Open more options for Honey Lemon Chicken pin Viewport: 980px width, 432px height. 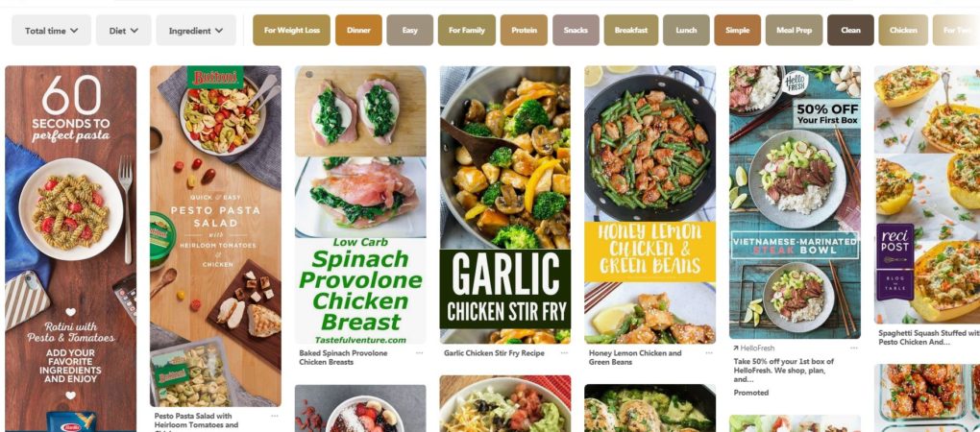pyautogui.click(x=709, y=353)
